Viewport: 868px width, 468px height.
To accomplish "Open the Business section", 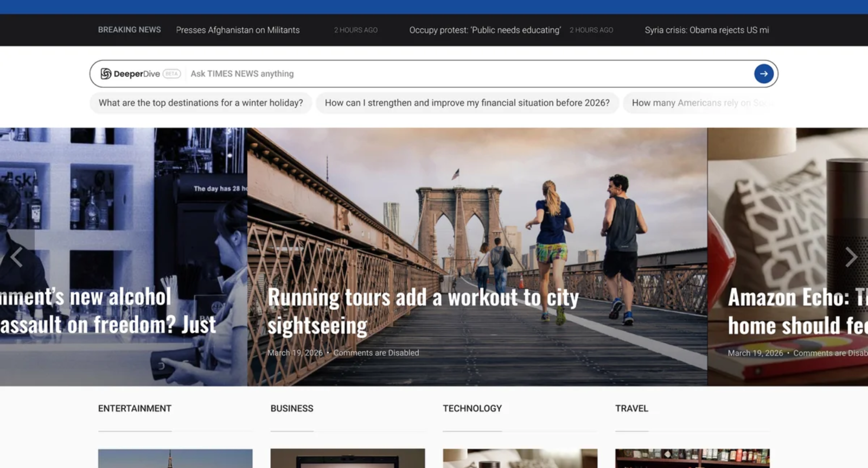I will pos(292,408).
